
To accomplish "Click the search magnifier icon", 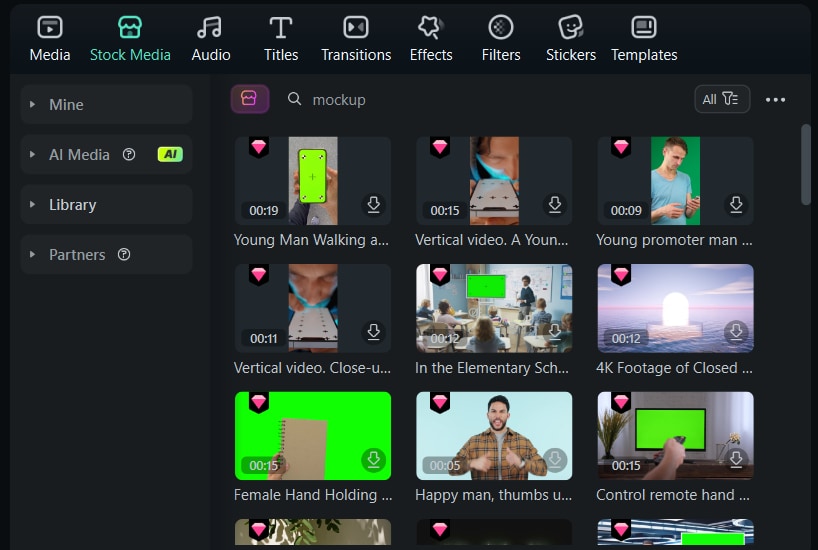I will [x=294, y=99].
